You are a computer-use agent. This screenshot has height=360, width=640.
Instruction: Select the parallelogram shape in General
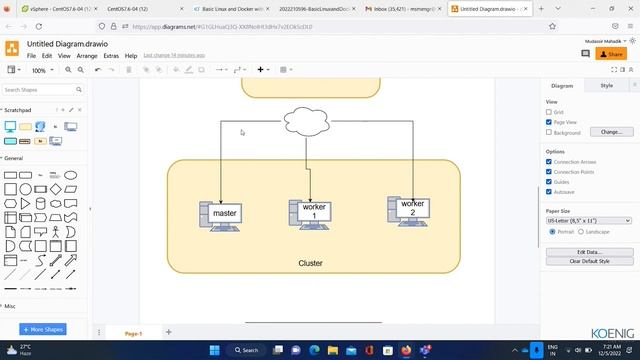tap(71, 189)
